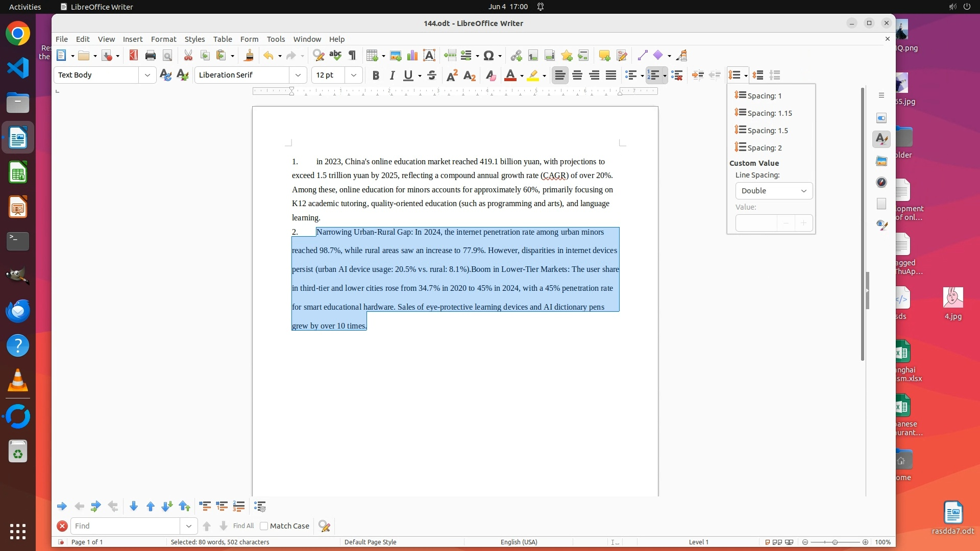Image resolution: width=980 pixels, height=551 pixels.
Task: Click the Insert Image toolbar icon
Action: coord(395,56)
